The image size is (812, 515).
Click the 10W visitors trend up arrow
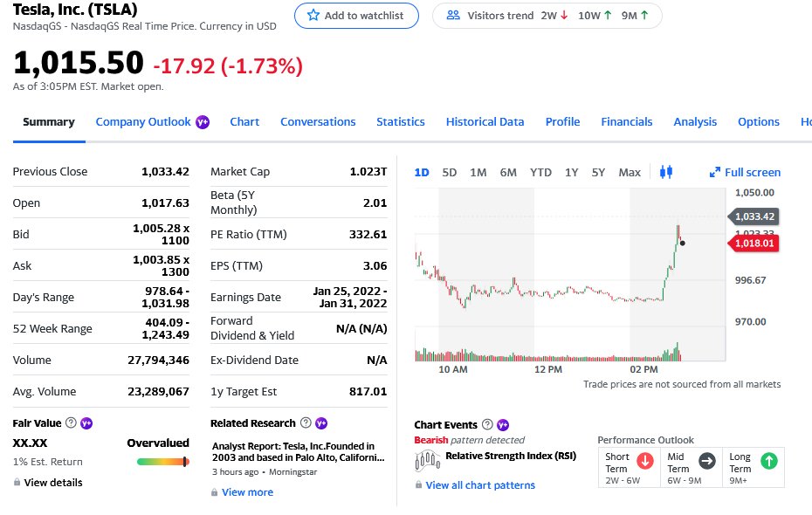(x=608, y=15)
